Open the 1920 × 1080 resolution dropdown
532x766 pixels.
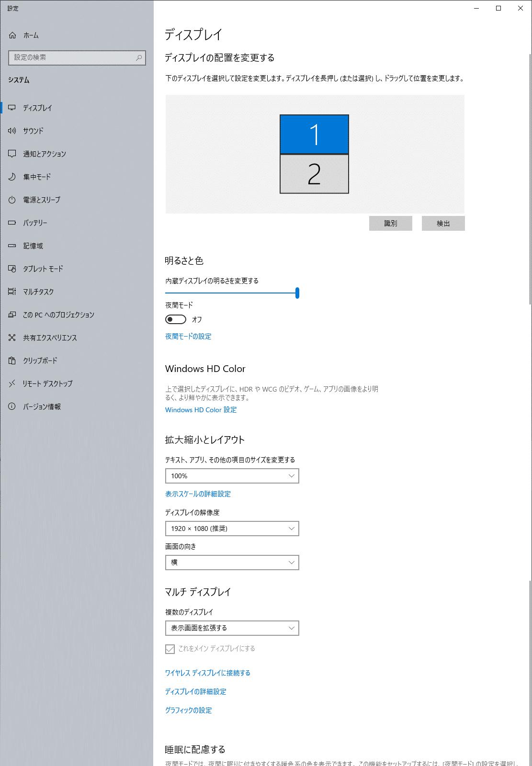tap(232, 529)
